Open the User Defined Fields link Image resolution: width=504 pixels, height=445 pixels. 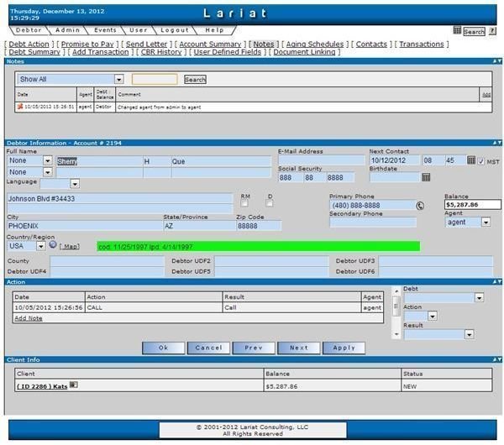(228, 52)
